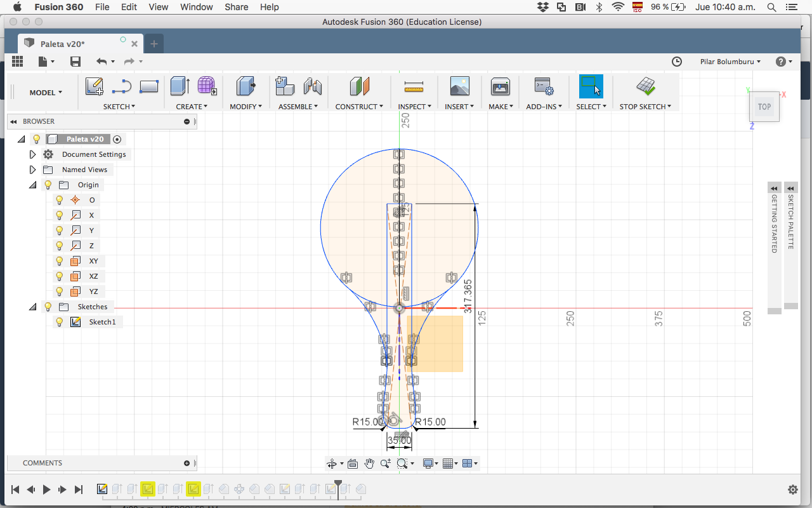Toggle visibility bulb of Sketches folder
Viewport: 812px width, 508px height.
point(48,307)
